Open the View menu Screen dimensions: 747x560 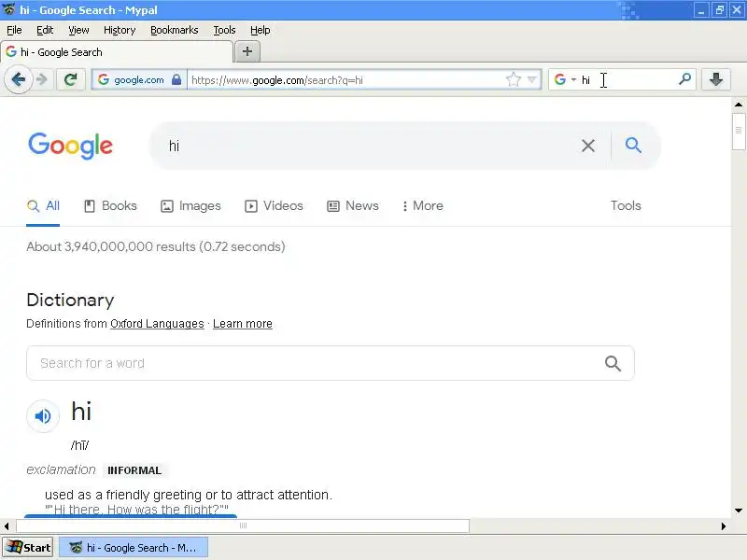point(78,30)
